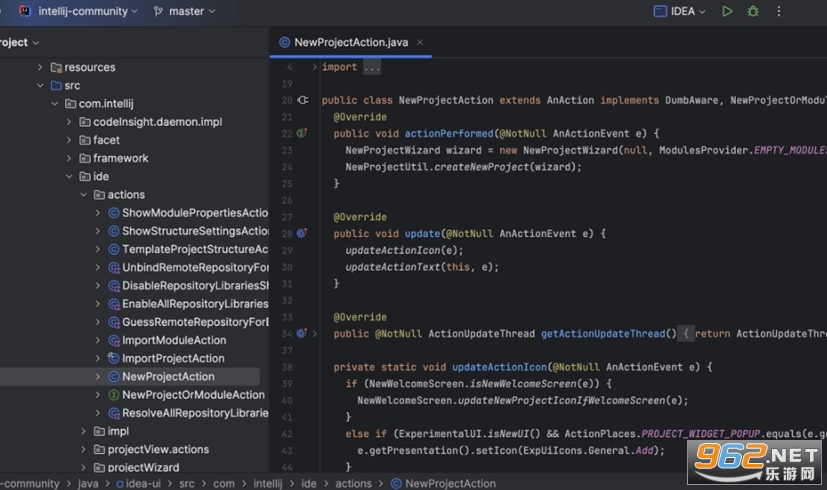This screenshot has height=490, width=827.
Task: Click the src breadcrumb in navigation bar
Action: [x=187, y=483]
